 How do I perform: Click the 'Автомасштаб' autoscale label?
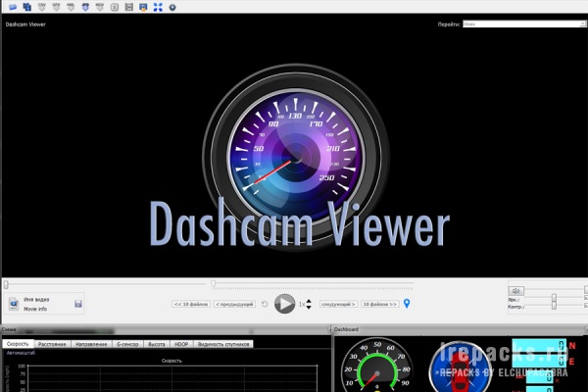click(x=21, y=353)
